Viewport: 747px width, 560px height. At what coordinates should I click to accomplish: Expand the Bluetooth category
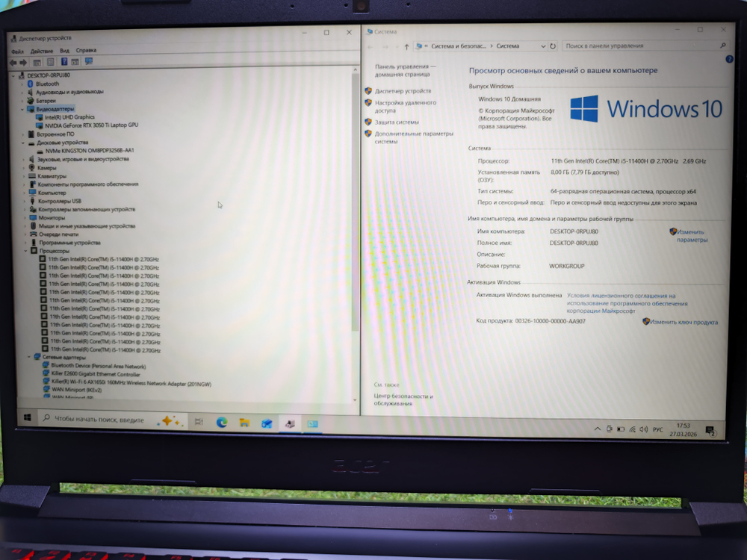point(22,84)
